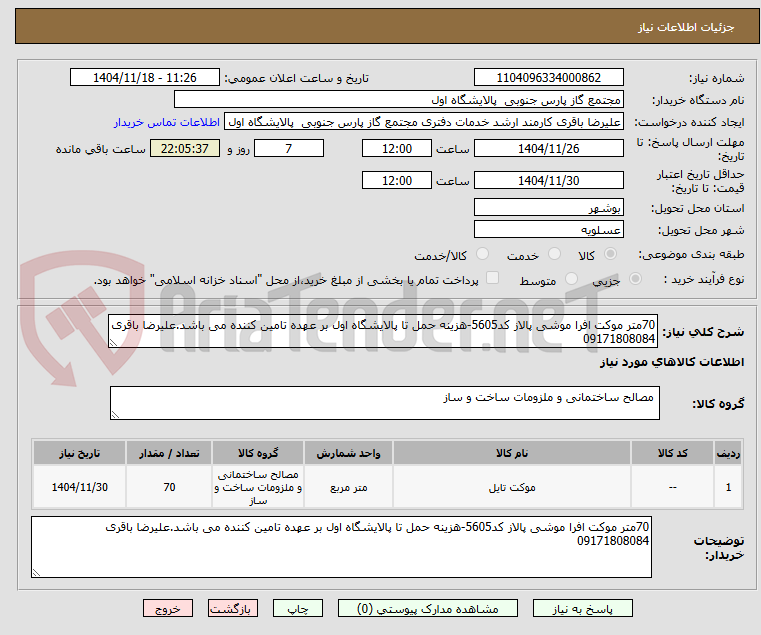Click the واحد شمارش column header
Screen dimensions: 761x635
coord(348,453)
